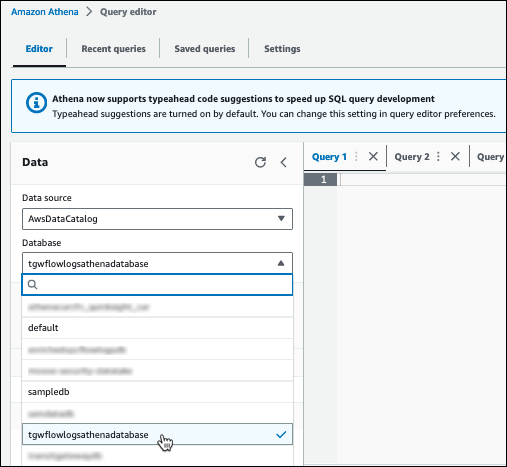The width and height of the screenshot is (507, 467).
Task: Click inside the database search field
Action: tap(157, 284)
